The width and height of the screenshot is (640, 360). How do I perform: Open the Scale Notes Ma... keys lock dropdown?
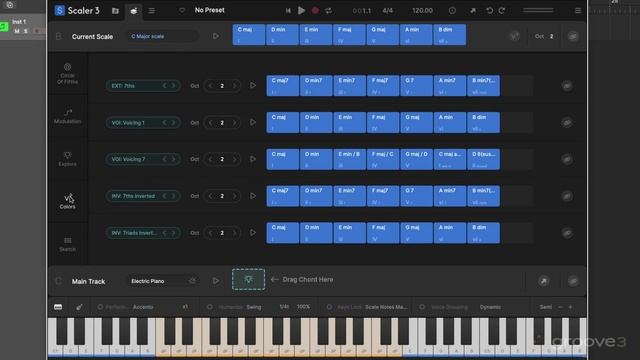(386, 307)
